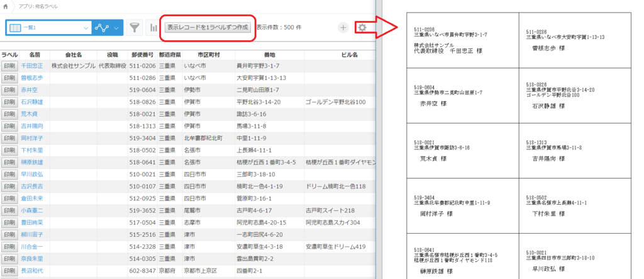644x279 pixels.
Task: Open the 一覧1 view dropdown
Action: [x=49, y=28]
